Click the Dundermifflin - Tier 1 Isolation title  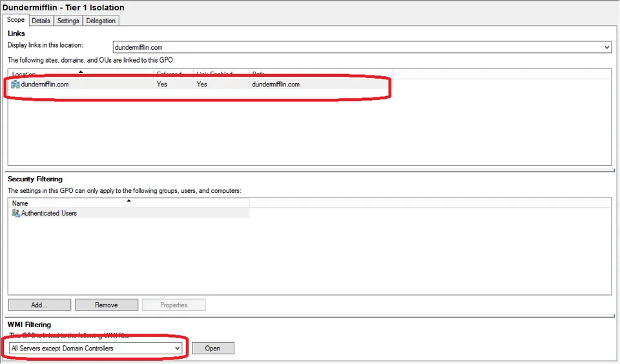[x=63, y=8]
